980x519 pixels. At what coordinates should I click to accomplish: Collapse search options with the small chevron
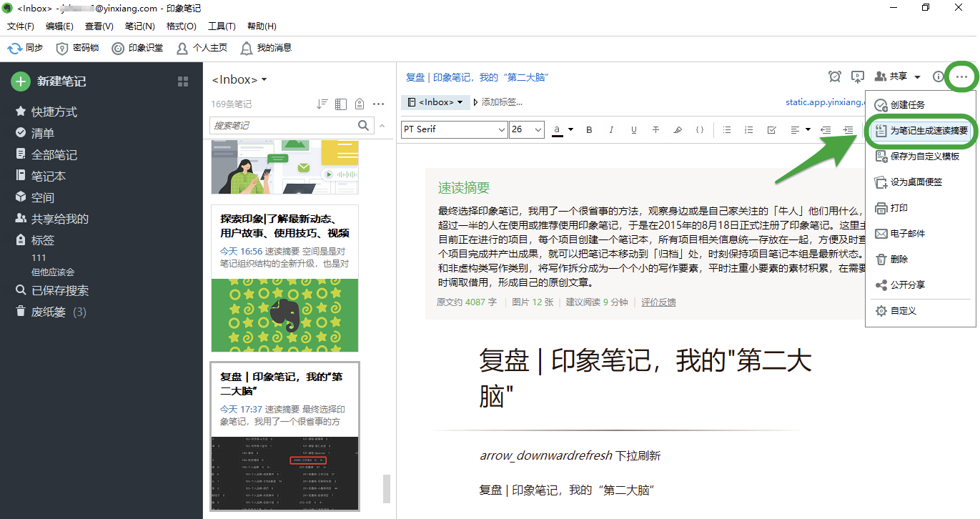pyautogui.click(x=382, y=125)
